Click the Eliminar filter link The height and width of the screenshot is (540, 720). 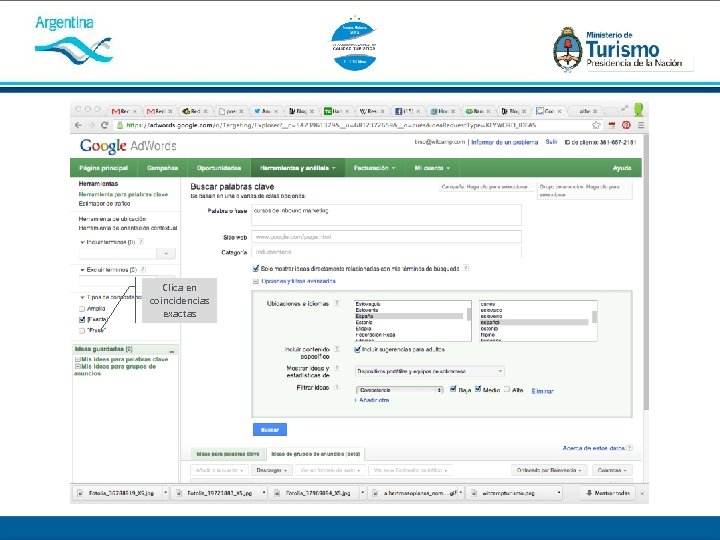[542, 391]
